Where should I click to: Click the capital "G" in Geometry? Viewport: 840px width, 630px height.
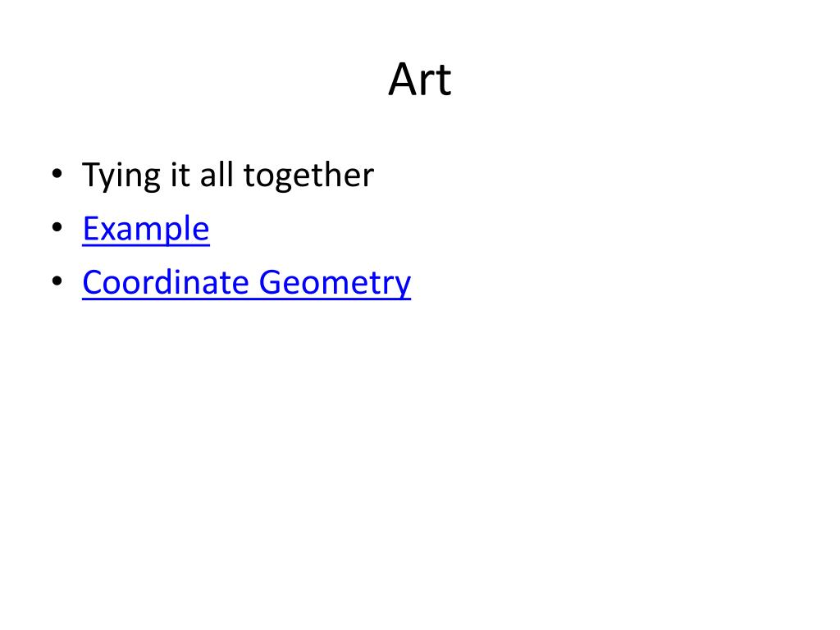(272, 282)
